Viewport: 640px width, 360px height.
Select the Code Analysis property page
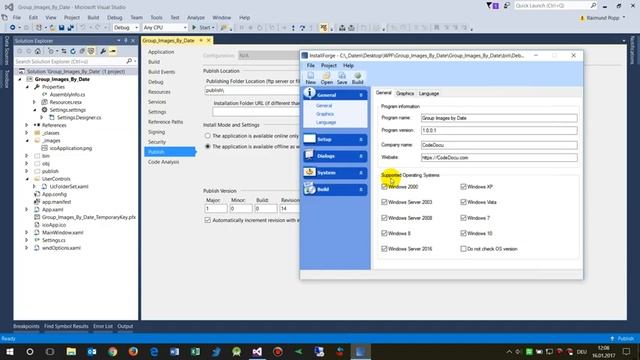point(163,162)
